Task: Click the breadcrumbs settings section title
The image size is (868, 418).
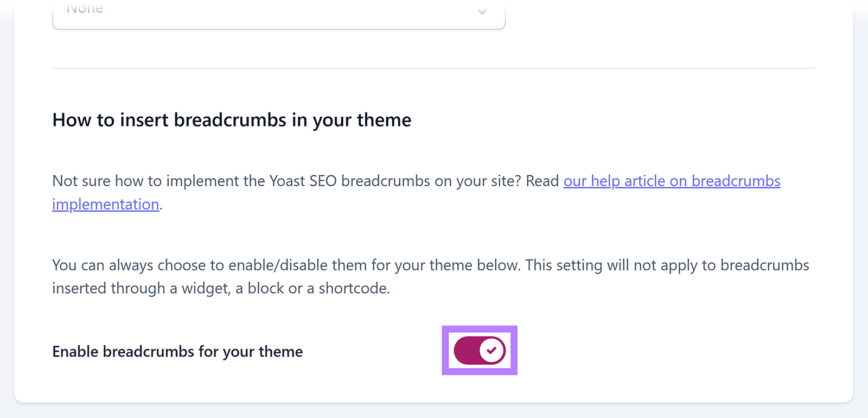Action: pos(232,120)
